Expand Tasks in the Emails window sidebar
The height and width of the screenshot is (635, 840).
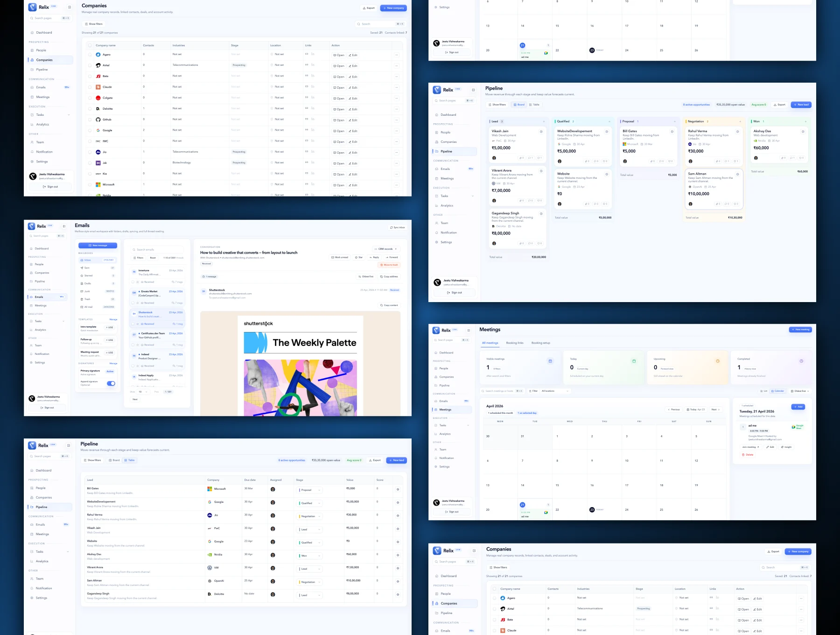click(x=63, y=321)
